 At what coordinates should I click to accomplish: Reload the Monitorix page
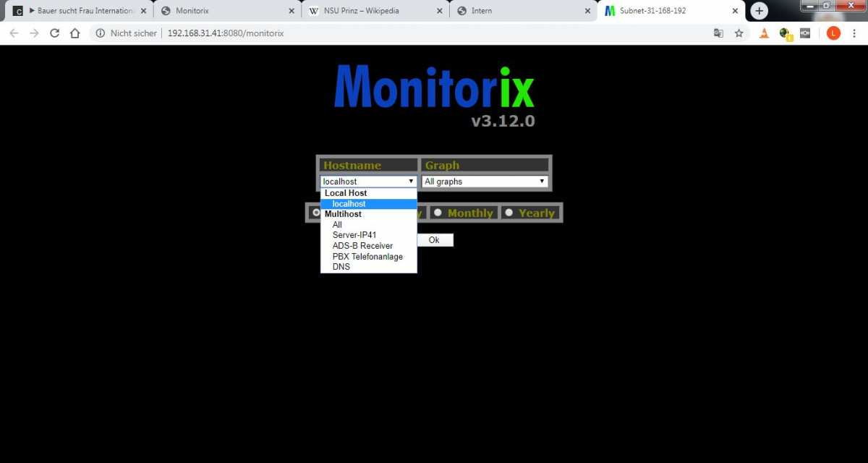54,33
